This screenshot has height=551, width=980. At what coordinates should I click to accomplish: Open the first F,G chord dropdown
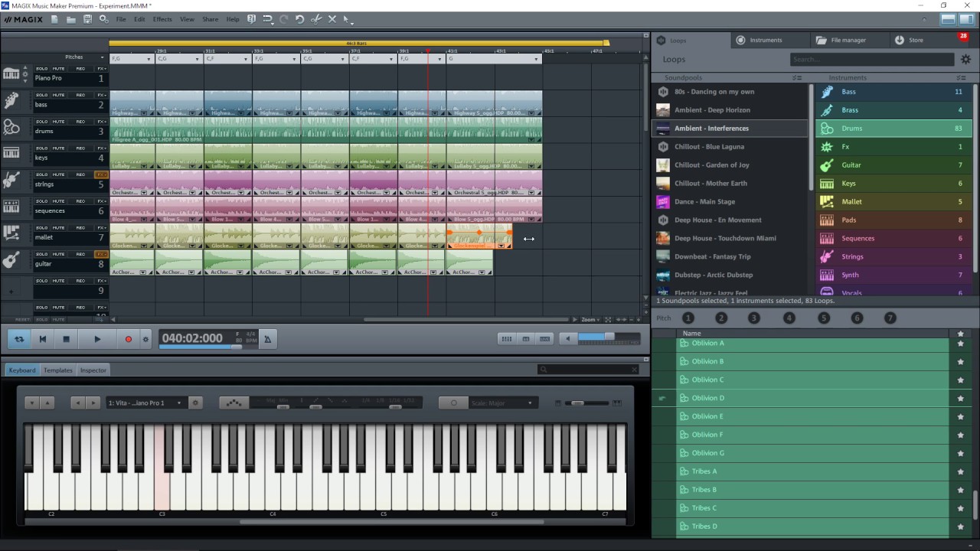coord(149,59)
